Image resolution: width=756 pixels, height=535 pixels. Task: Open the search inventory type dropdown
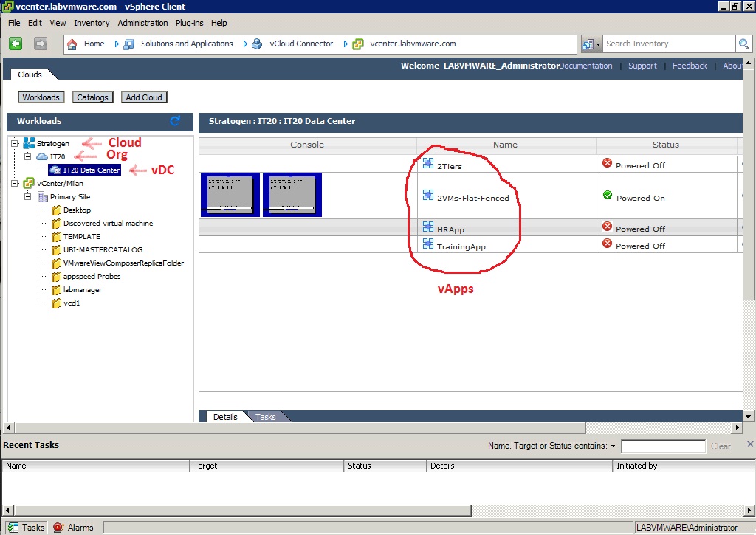point(598,44)
